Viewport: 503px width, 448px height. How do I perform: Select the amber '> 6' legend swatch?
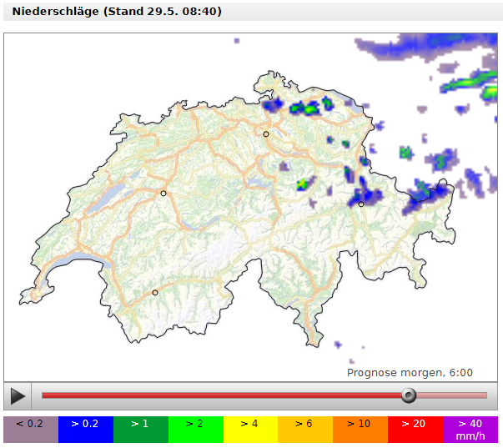coord(304,429)
